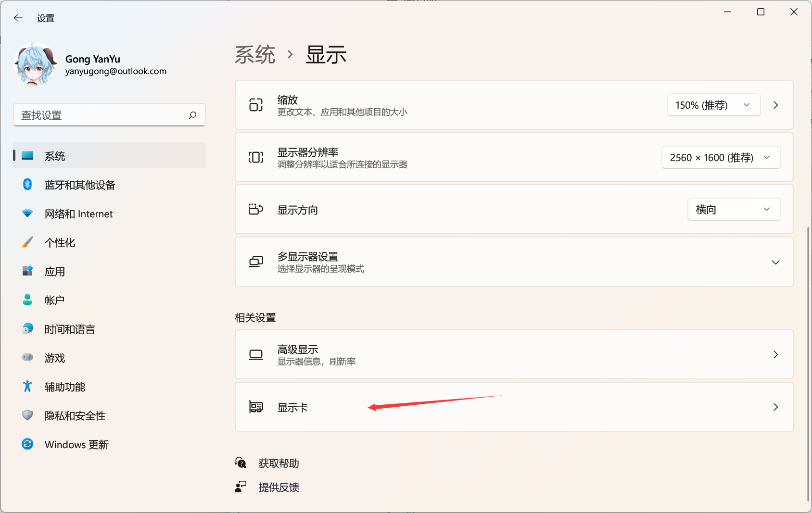Select 时间和语言 in the sidebar
This screenshot has height=513, width=812.
[x=70, y=329]
